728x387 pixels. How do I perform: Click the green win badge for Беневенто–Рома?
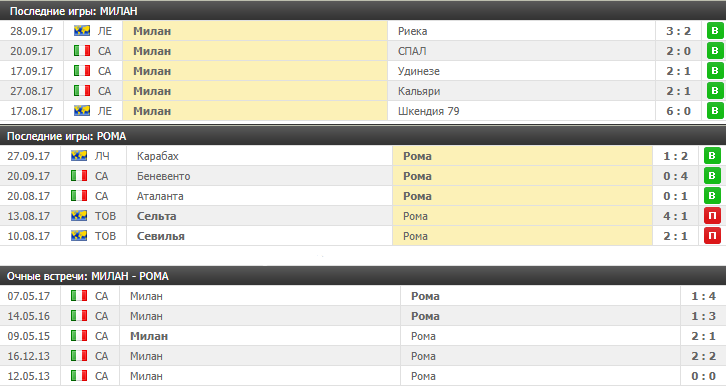click(712, 176)
